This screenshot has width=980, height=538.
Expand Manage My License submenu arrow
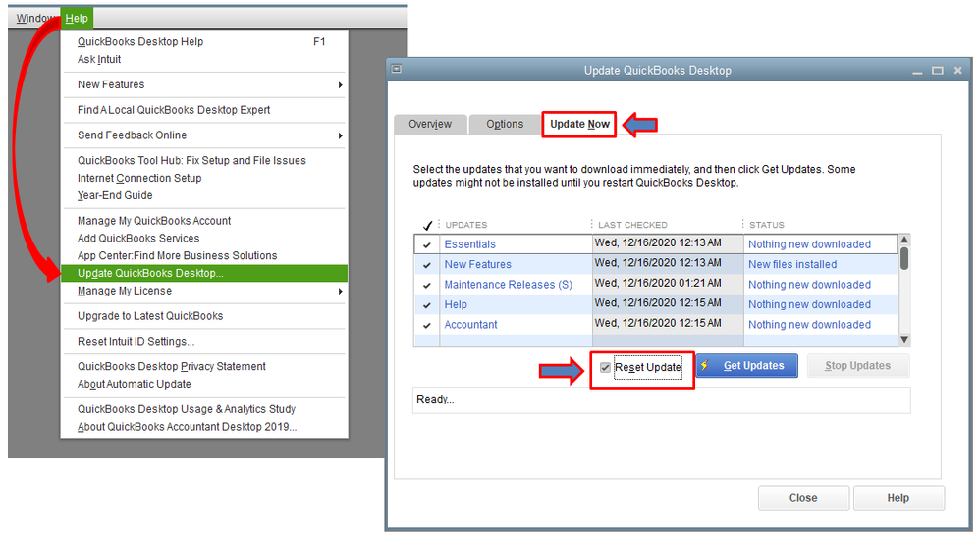[340, 292]
